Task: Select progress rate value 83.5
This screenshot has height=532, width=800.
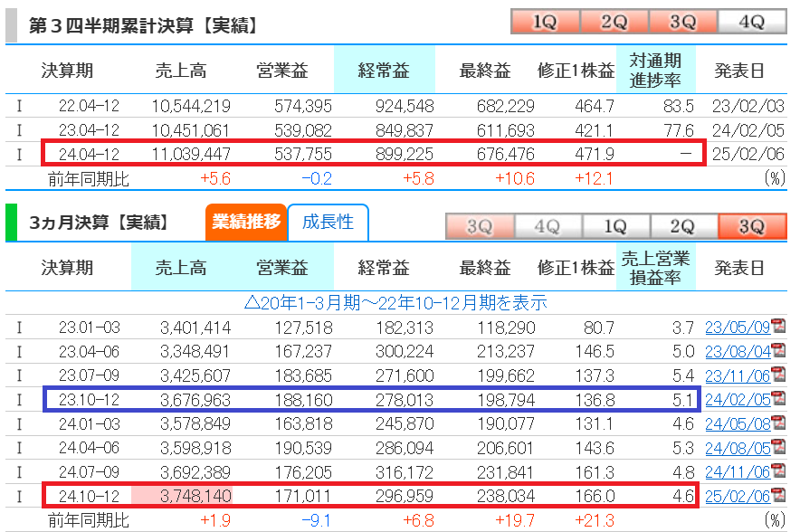Action: click(679, 106)
